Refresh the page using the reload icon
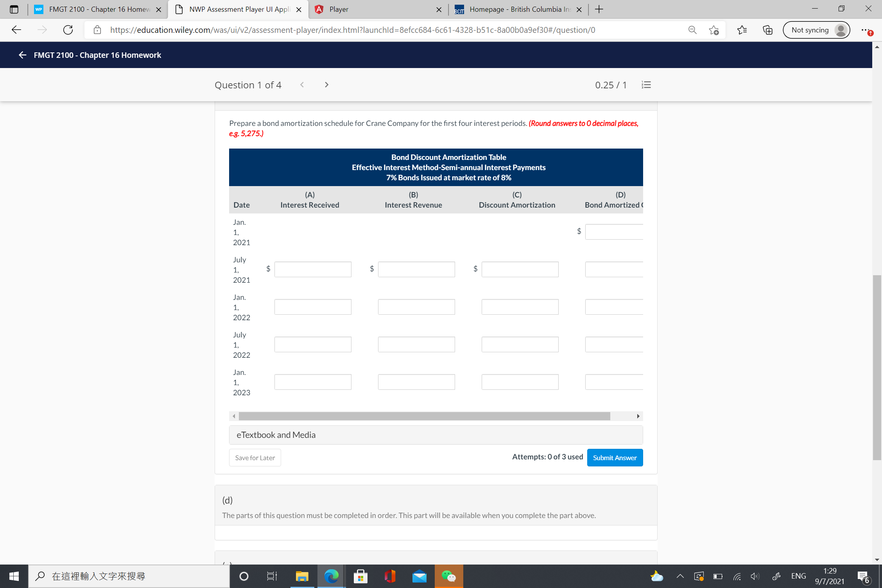This screenshot has width=882, height=588. click(68, 30)
